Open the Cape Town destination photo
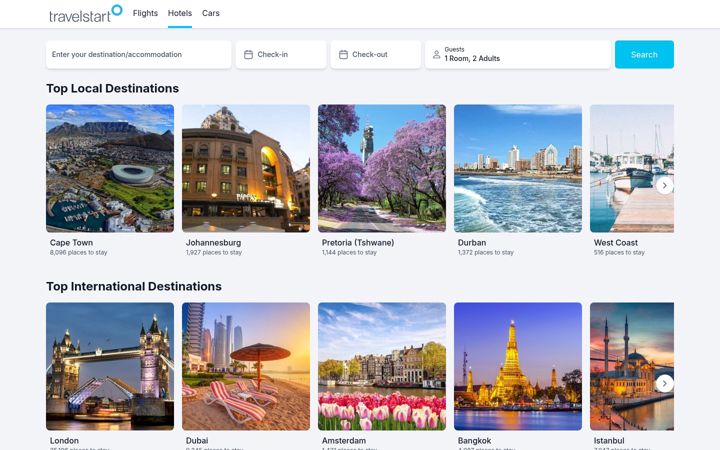This screenshot has width=720, height=450. [110, 169]
